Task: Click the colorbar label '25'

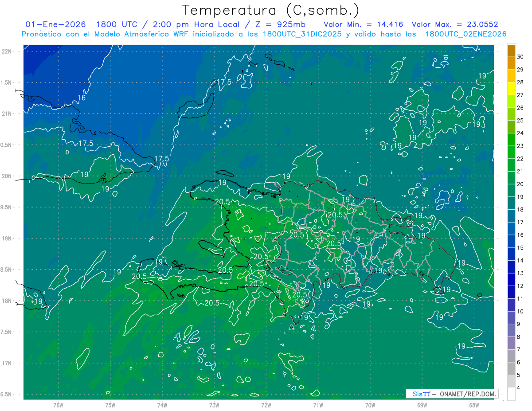Action: point(520,121)
